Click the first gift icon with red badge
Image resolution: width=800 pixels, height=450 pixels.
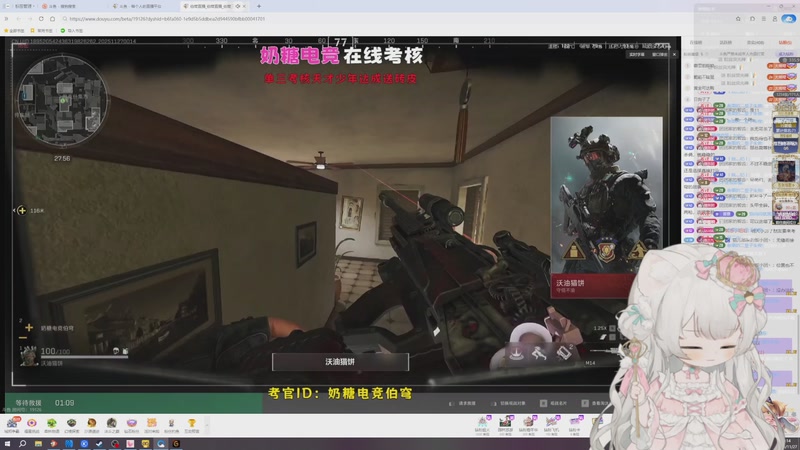[12, 425]
